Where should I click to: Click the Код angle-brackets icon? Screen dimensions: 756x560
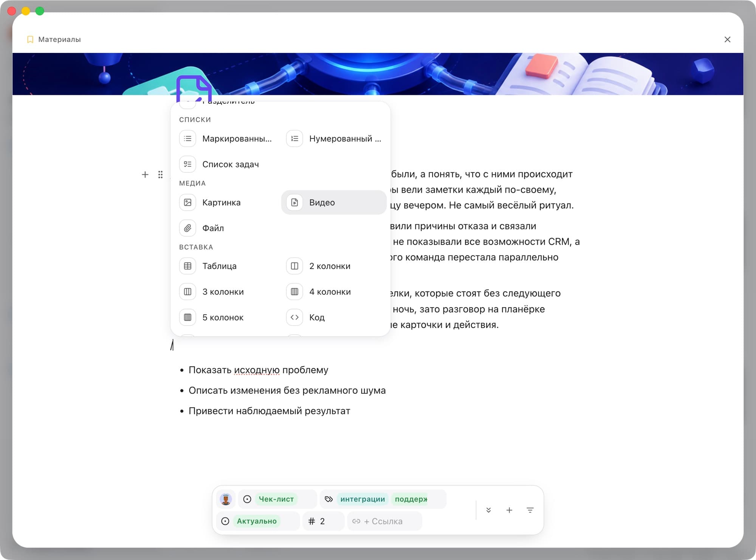click(294, 317)
